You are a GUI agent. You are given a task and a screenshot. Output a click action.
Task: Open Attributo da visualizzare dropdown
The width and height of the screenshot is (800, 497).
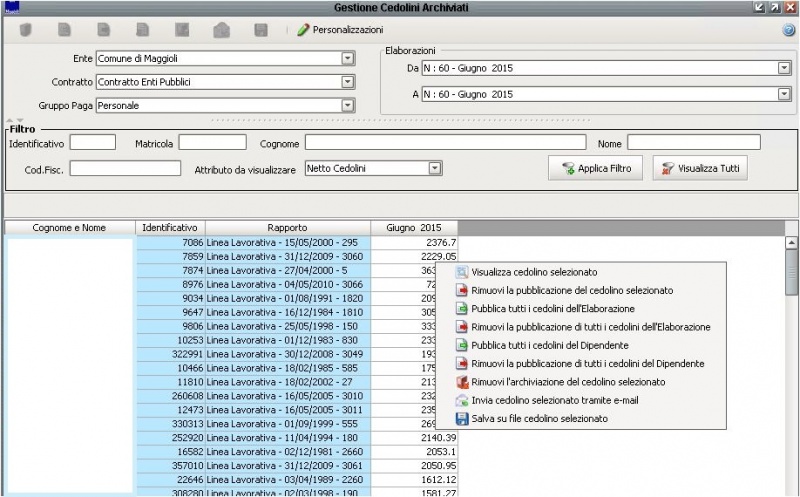pyautogui.click(x=434, y=169)
